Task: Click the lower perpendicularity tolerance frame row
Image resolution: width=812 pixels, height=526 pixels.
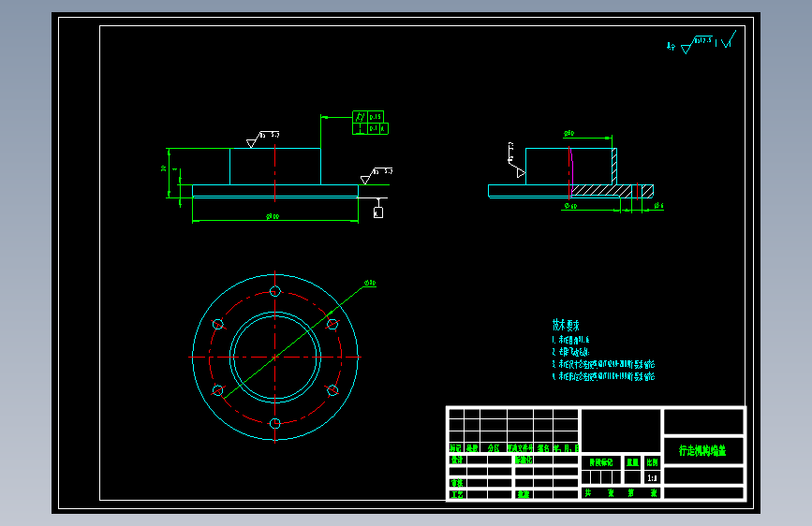Action: (370, 128)
